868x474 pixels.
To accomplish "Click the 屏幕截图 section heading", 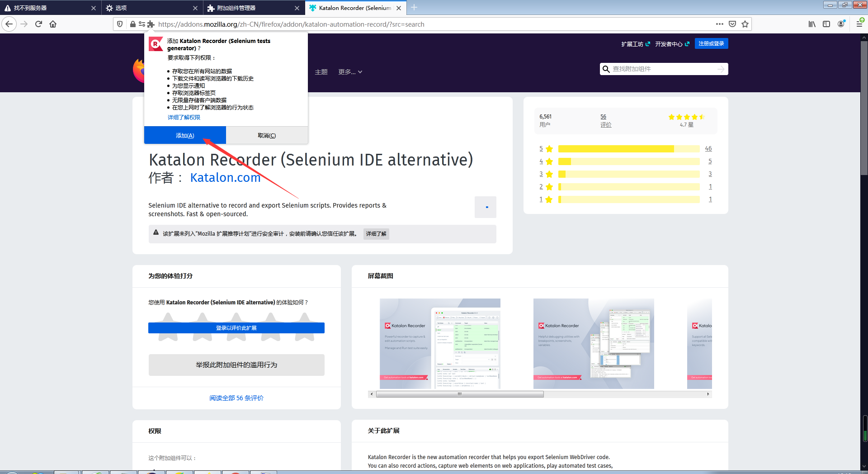I will [381, 276].
